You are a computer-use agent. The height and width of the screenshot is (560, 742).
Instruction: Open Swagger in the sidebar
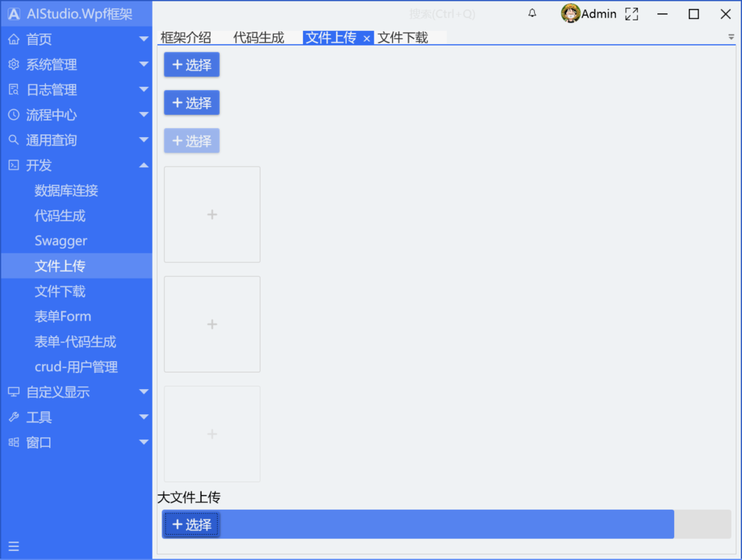(61, 241)
